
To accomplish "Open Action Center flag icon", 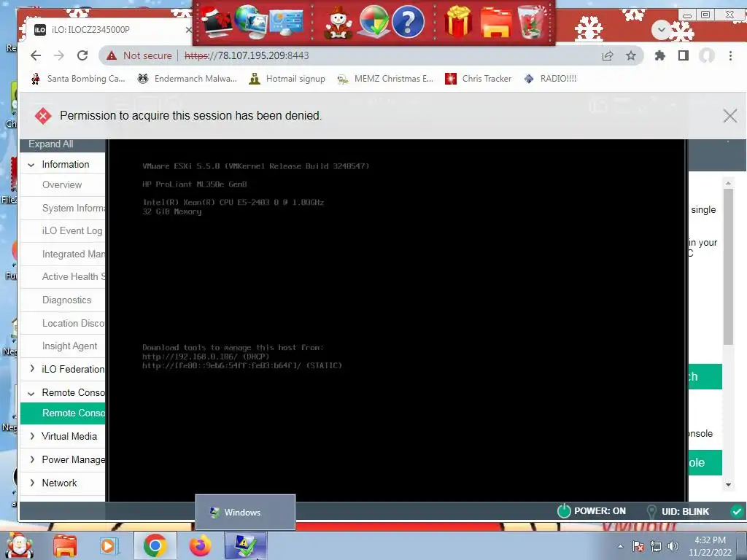I will (x=638, y=547).
